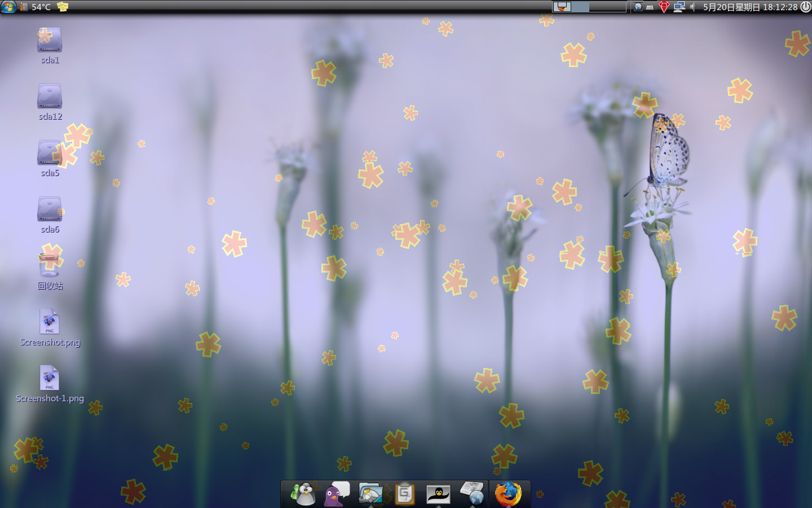
Task: Select the first workspace in the switcher
Action: pyautogui.click(x=562, y=7)
